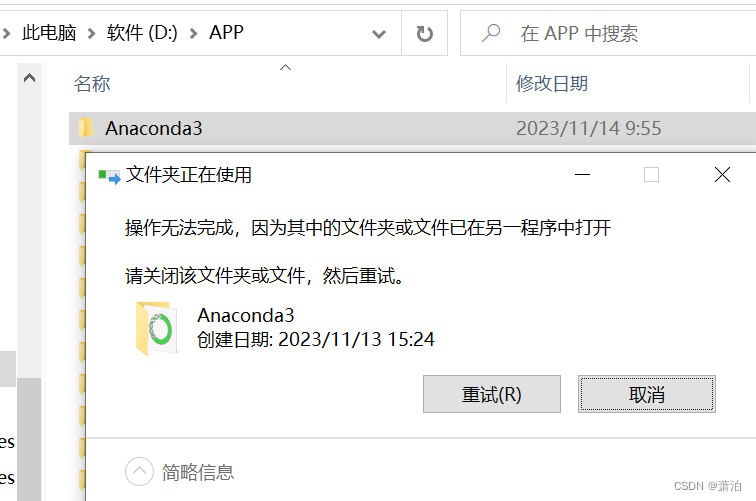756x501 pixels.
Task: Sort by 名称 column header
Action: 92,83
